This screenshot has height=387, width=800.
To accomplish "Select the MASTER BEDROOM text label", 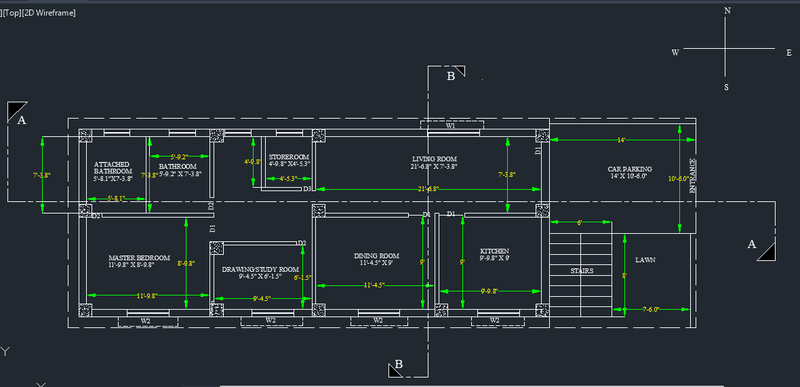I will click(x=139, y=258).
